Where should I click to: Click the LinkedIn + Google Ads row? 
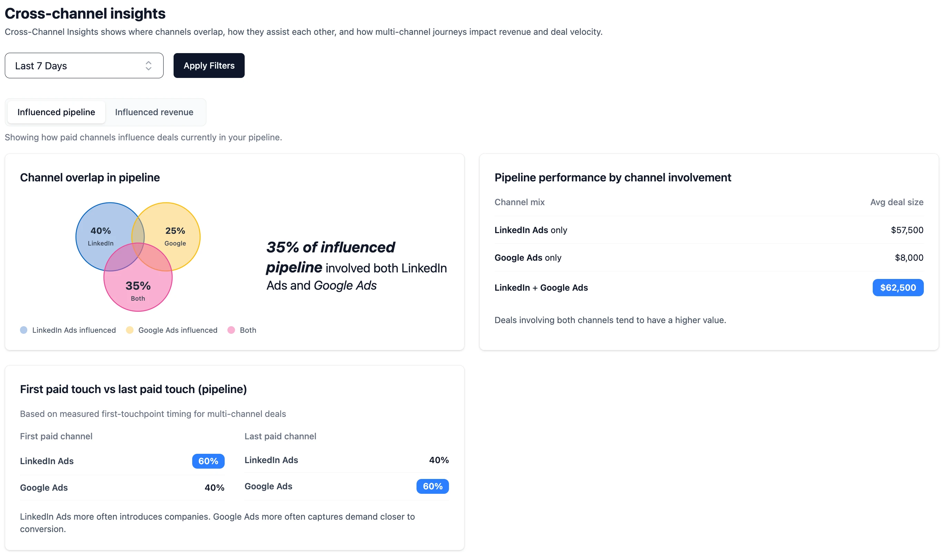[541, 287]
